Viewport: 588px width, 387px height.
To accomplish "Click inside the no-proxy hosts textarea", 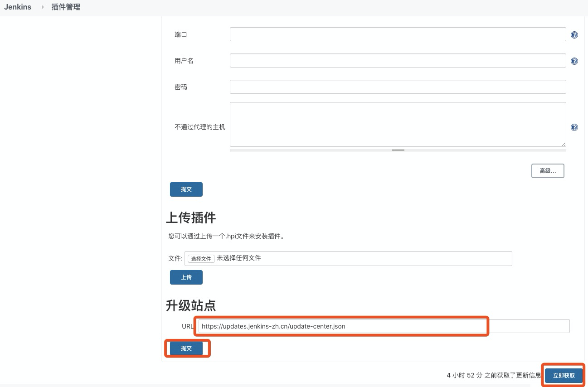I will pos(398,124).
